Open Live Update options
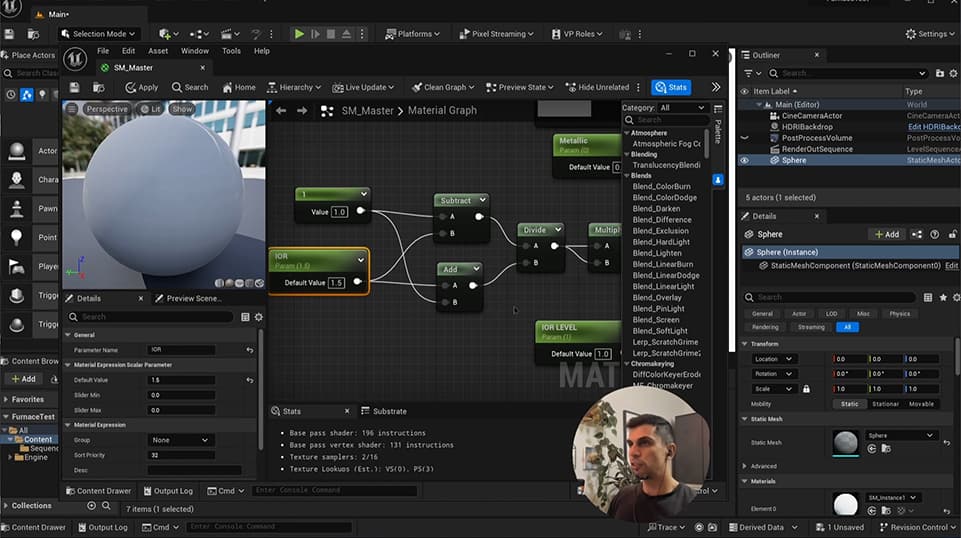This screenshot has width=961, height=538. click(x=363, y=87)
